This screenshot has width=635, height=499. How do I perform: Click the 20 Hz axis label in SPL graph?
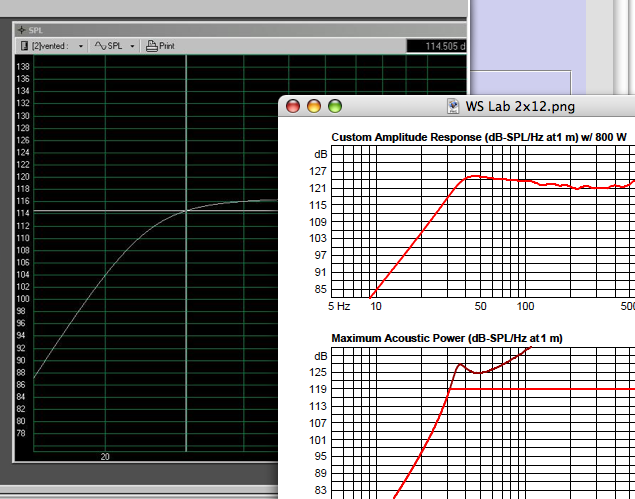point(105,456)
